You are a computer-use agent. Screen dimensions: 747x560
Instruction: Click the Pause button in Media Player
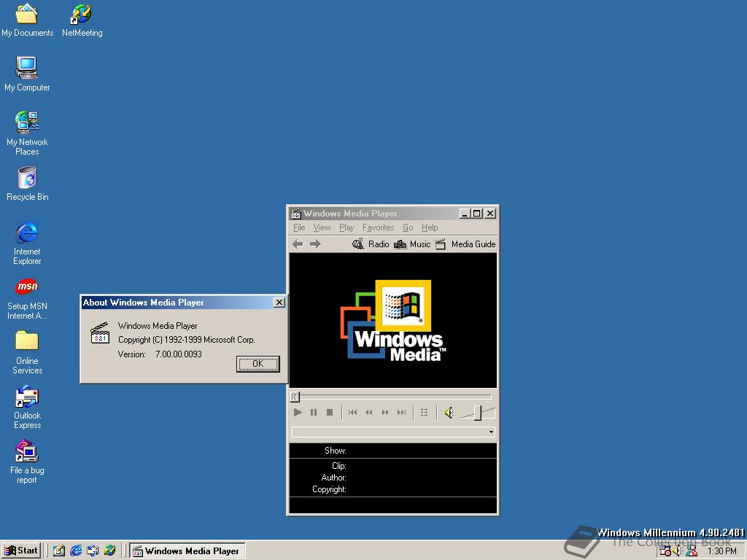[x=314, y=413]
